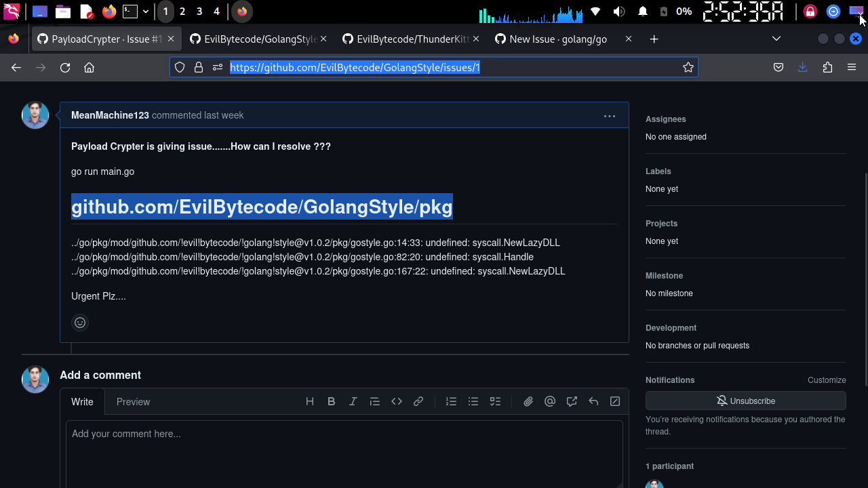Apply bold formatting in comment toolbar
The width and height of the screenshot is (868, 488).
coord(332,401)
